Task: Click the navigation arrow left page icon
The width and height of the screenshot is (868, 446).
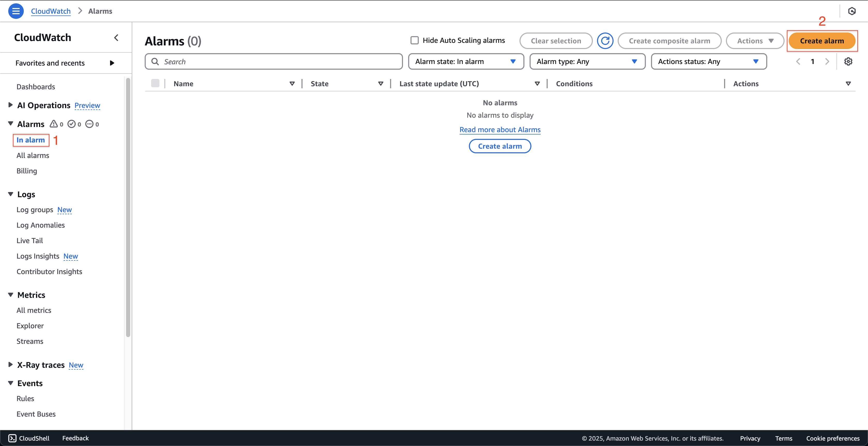Action: (797, 61)
